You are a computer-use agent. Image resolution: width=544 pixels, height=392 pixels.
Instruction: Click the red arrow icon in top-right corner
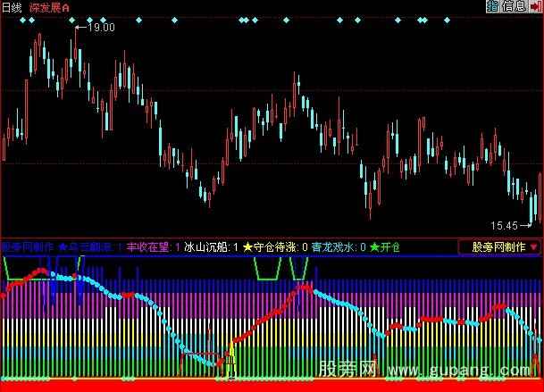535,7
